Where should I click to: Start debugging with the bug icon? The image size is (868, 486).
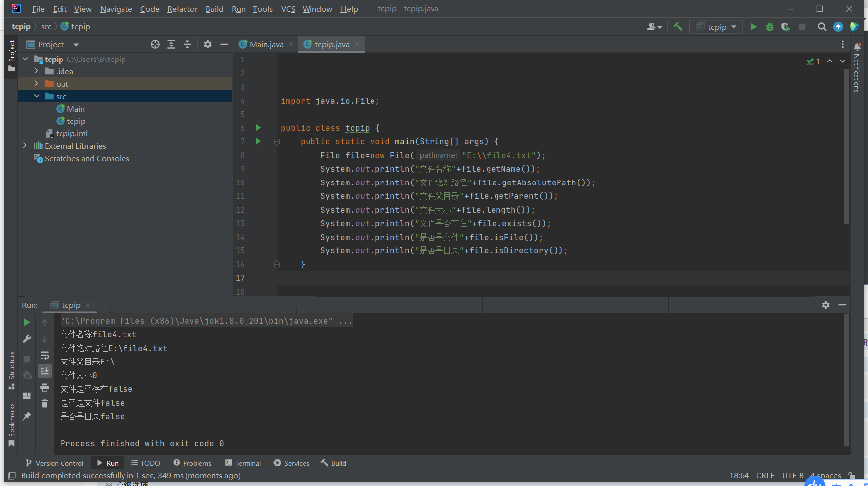pyautogui.click(x=769, y=27)
